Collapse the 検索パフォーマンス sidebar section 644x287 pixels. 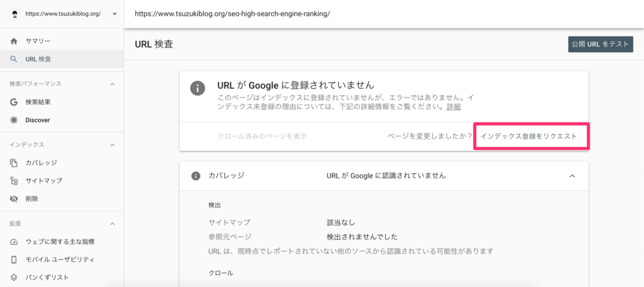click(113, 84)
